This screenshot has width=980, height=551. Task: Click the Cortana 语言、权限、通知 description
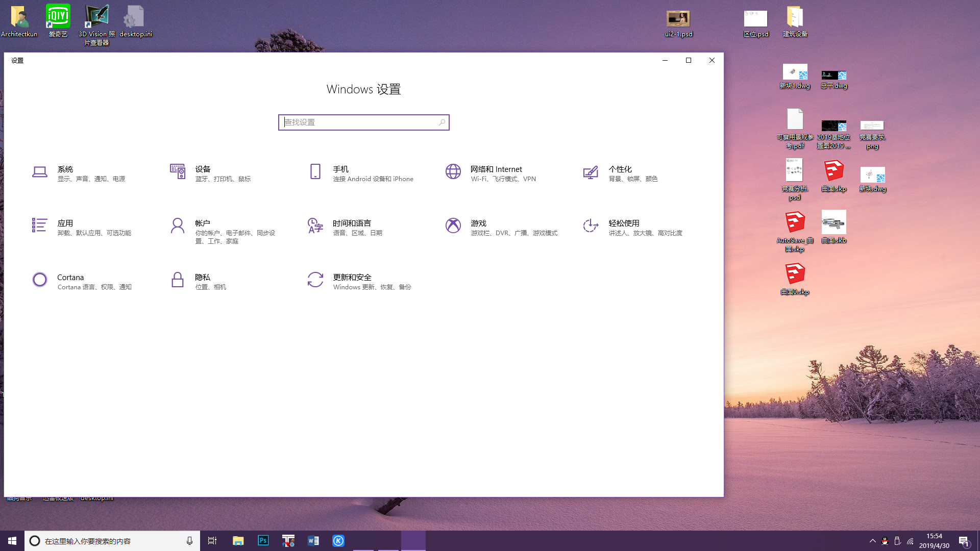coord(94,287)
